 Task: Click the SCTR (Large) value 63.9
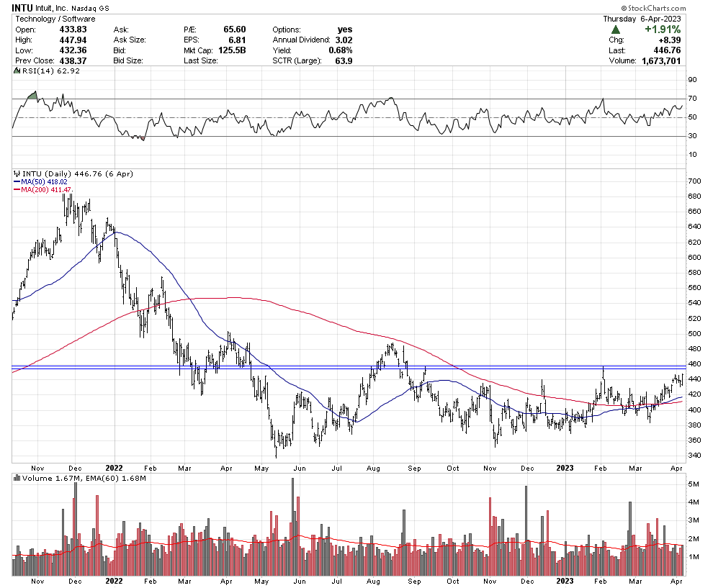tap(344, 60)
